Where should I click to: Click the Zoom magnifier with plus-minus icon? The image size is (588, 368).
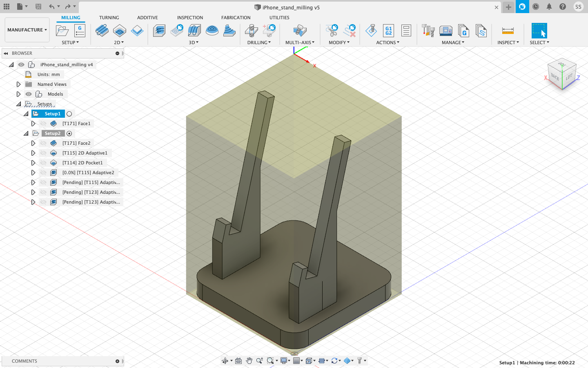[259, 361]
